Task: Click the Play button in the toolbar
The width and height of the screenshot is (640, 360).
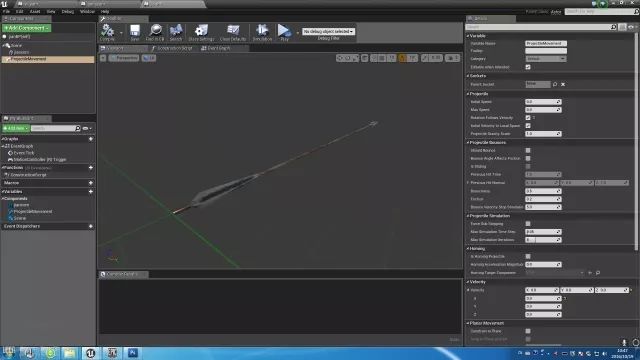Action: pyautogui.click(x=284, y=32)
